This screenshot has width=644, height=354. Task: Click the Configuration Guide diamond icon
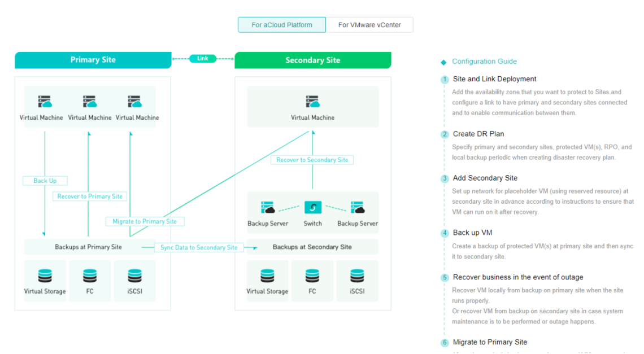[x=443, y=63]
